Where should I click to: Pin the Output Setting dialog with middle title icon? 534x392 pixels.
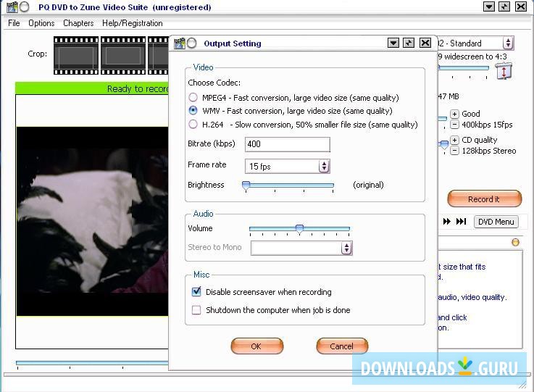(x=409, y=43)
